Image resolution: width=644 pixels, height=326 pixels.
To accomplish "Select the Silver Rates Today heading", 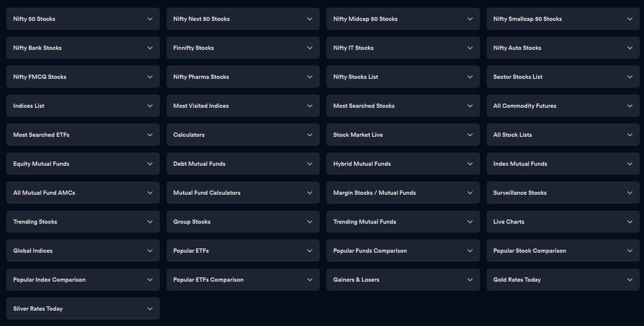I will tap(38, 309).
